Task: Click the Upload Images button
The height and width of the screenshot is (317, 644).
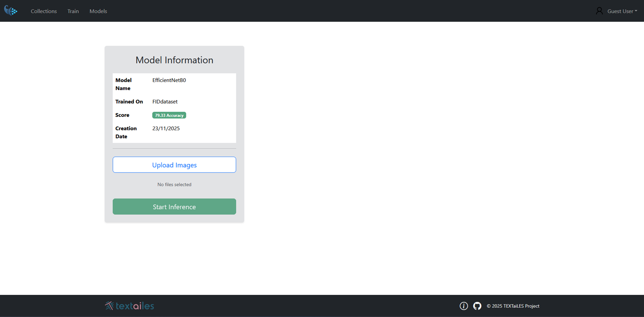Action: click(174, 165)
